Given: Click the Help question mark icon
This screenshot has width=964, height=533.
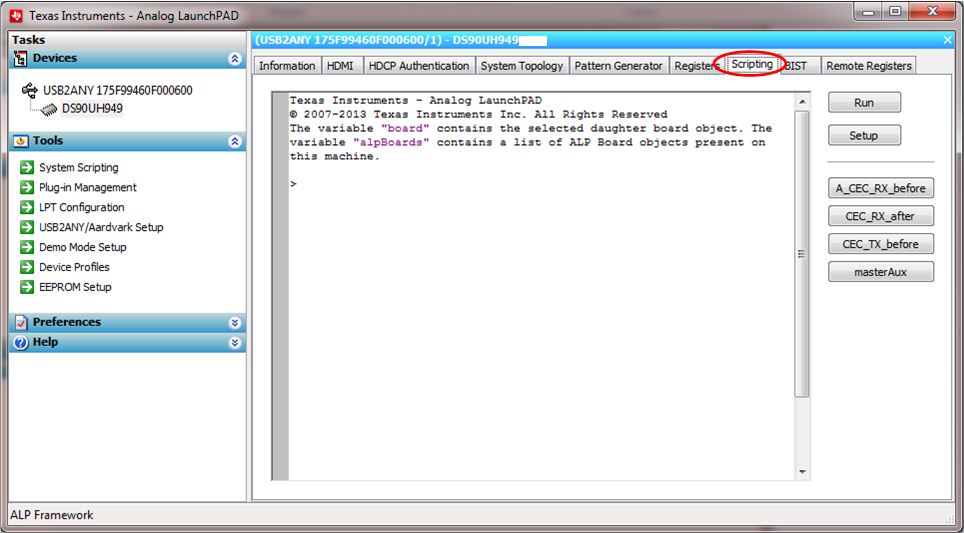Looking at the screenshot, I should click(21, 342).
